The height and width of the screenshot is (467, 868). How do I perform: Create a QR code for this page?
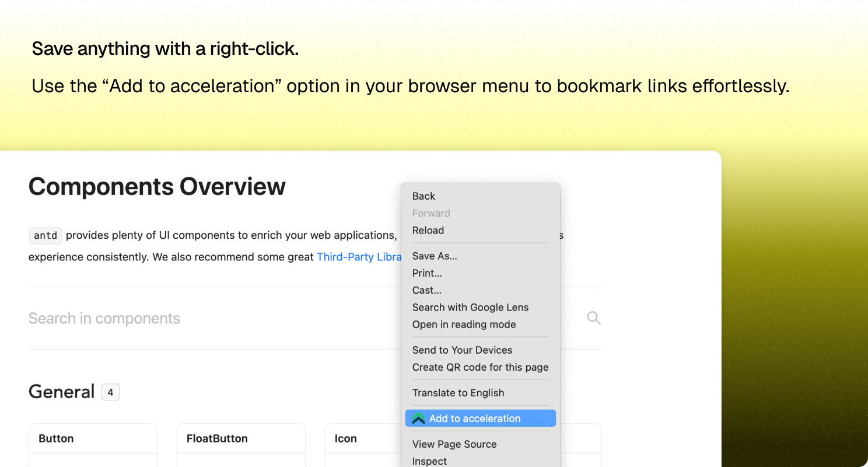click(480, 367)
